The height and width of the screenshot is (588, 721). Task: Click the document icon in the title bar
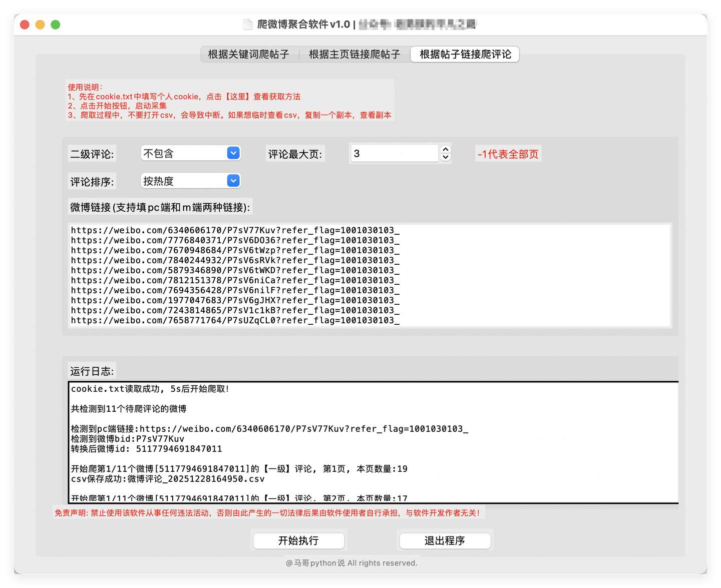(x=248, y=24)
